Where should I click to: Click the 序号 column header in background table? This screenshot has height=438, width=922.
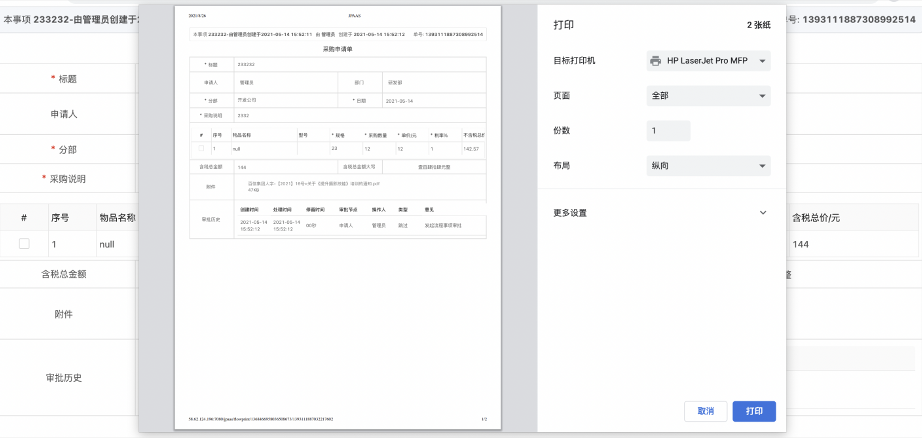tap(60, 218)
